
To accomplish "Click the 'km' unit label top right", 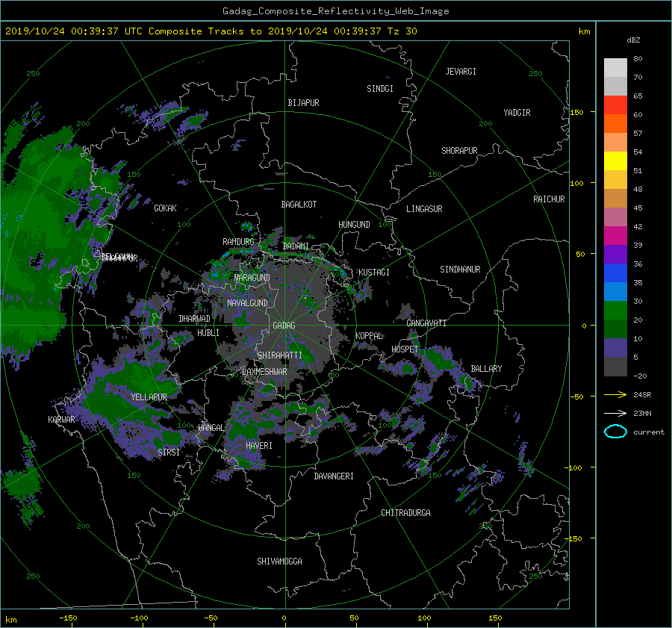I will click(584, 31).
